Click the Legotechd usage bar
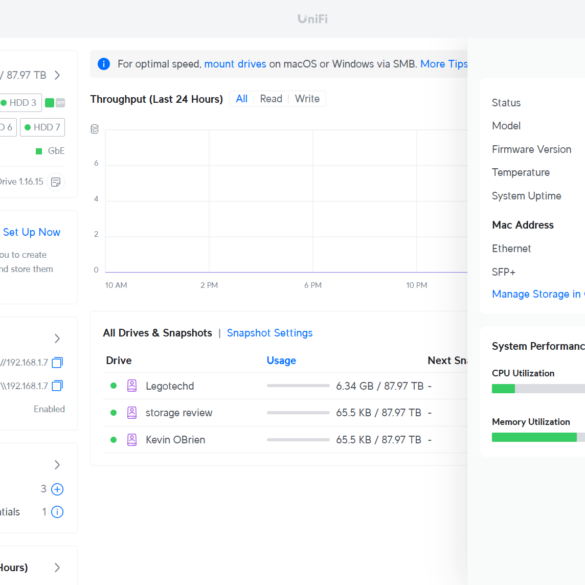This screenshot has width=585, height=585. click(x=298, y=386)
